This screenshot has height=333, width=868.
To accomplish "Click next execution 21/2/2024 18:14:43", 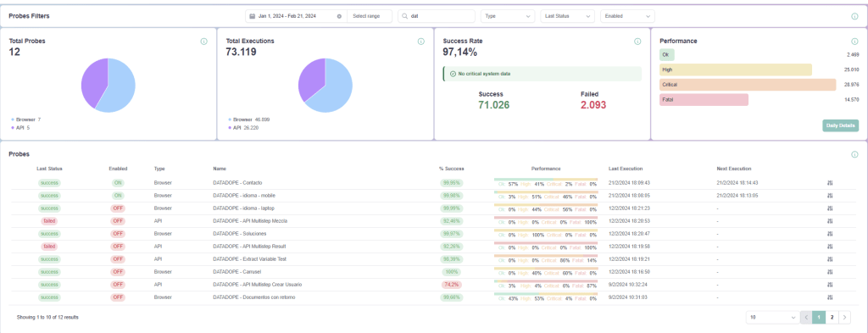I will tap(737, 182).
